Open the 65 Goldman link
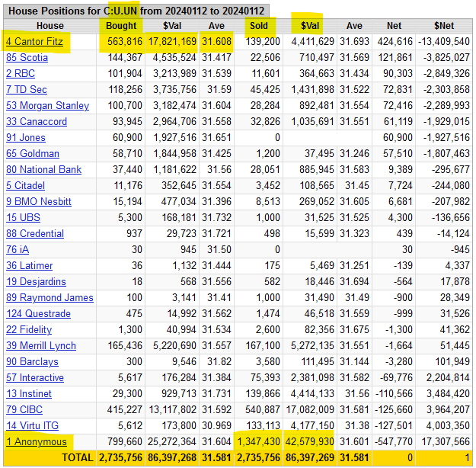This screenshot has width=476, height=468. [33, 154]
